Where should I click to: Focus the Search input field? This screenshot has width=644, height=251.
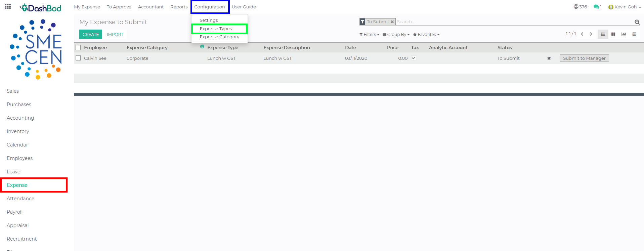[x=514, y=22]
